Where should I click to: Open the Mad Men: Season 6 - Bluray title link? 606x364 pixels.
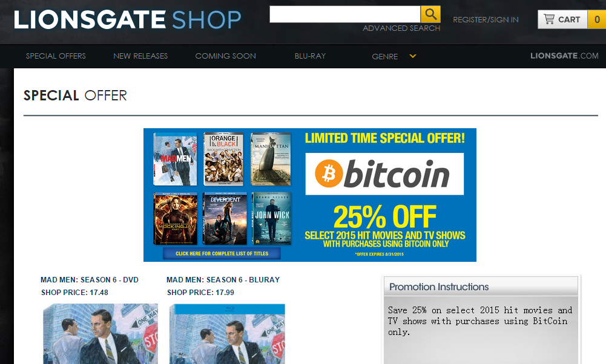223,280
